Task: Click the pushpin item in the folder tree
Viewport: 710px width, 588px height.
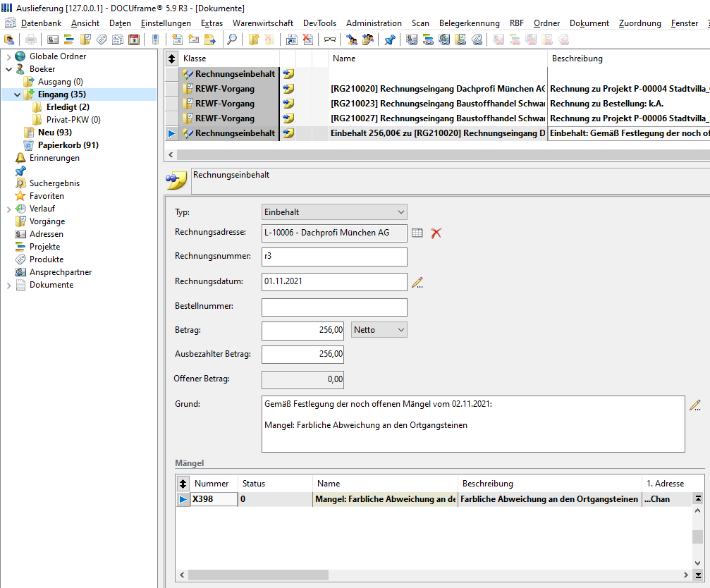Action: click(x=20, y=171)
